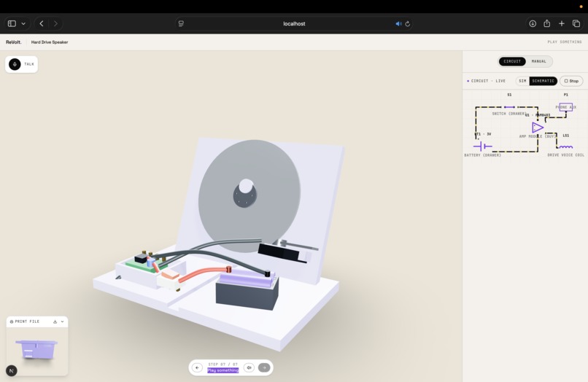Click the CIRCUIT · LIVE status label

pyautogui.click(x=487, y=81)
